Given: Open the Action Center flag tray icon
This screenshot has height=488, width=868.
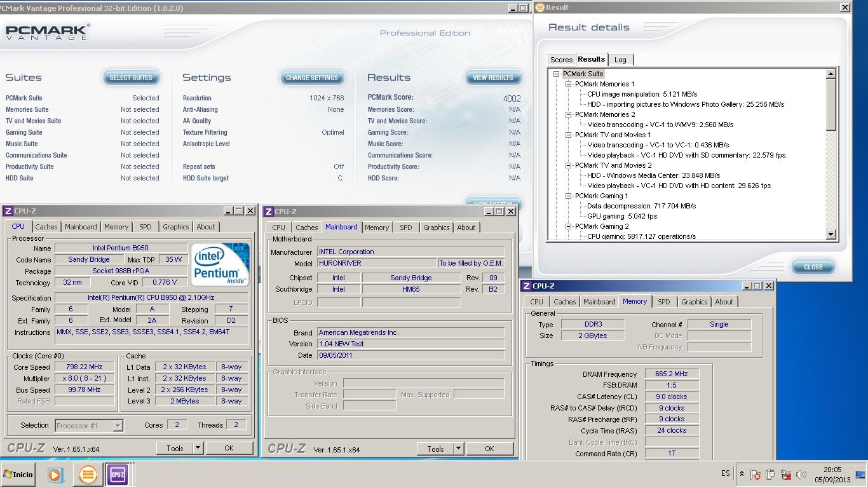Looking at the screenshot, I should pyautogui.click(x=756, y=475).
